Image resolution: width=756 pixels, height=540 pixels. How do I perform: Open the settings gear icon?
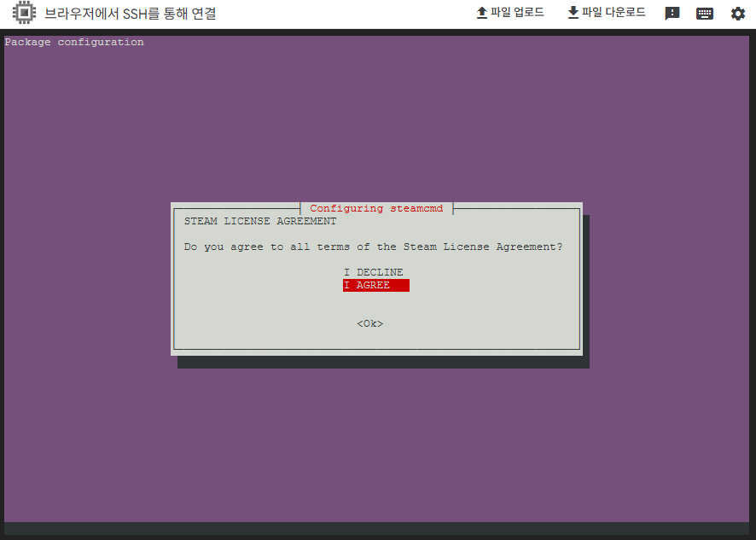click(x=738, y=14)
